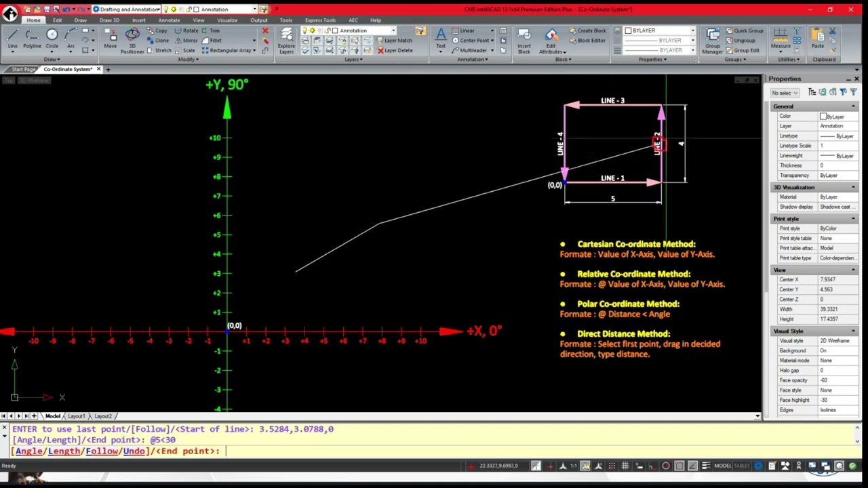This screenshot has height=488, width=868.
Task: Click the Layer Match tool
Action: 394,41
